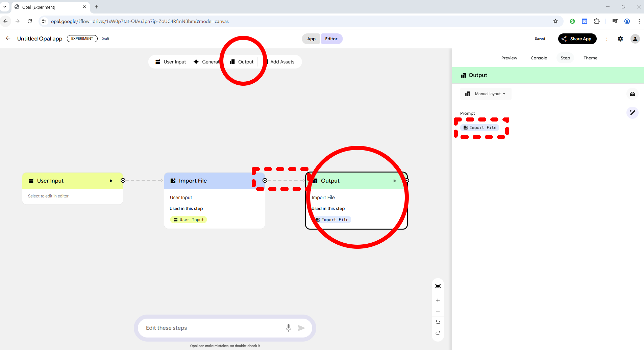Viewport: 644px width, 350px height.
Task: Zoom out on the canvas
Action: (438, 311)
